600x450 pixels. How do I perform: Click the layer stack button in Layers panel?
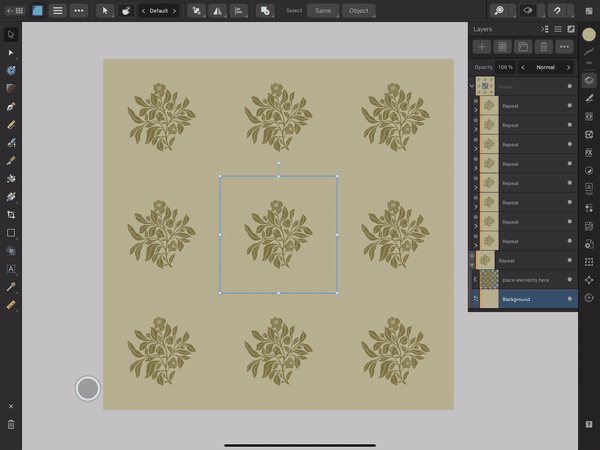pyautogui.click(x=502, y=47)
